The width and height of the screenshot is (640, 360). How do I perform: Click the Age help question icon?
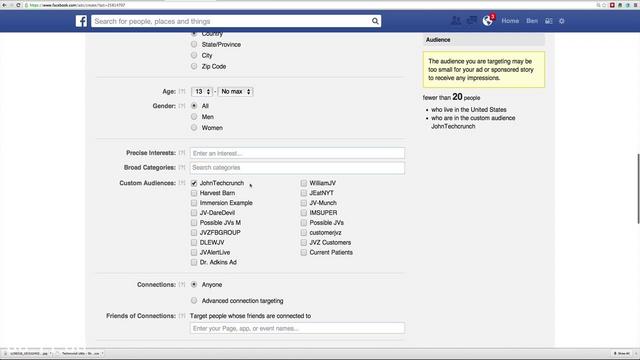(x=182, y=91)
